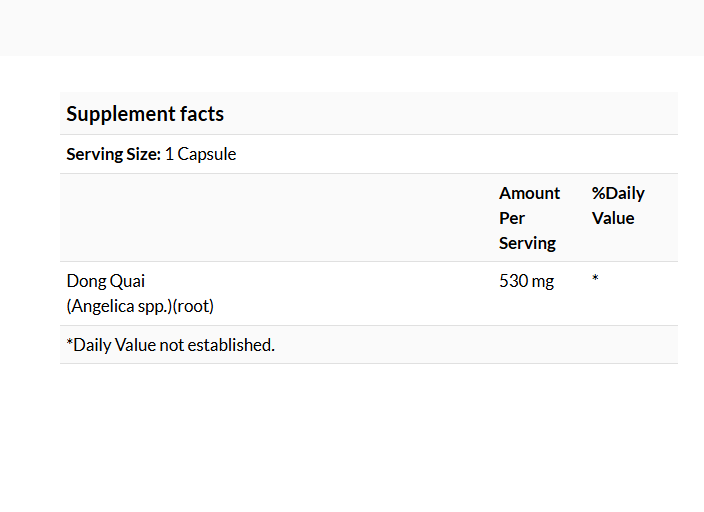Screen dimensions: 704x512
Task: Click the Amount Per Serving column header
Action: pos(529,218)
